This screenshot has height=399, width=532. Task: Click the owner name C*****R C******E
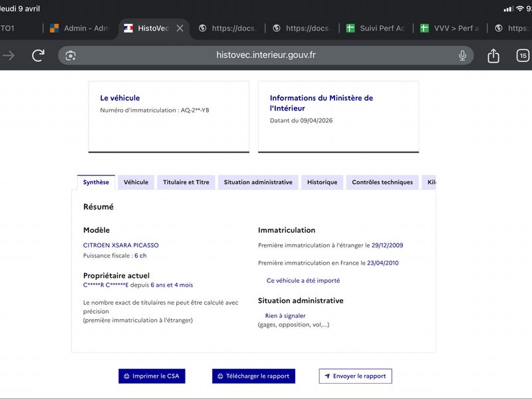(x=106, y=285)
